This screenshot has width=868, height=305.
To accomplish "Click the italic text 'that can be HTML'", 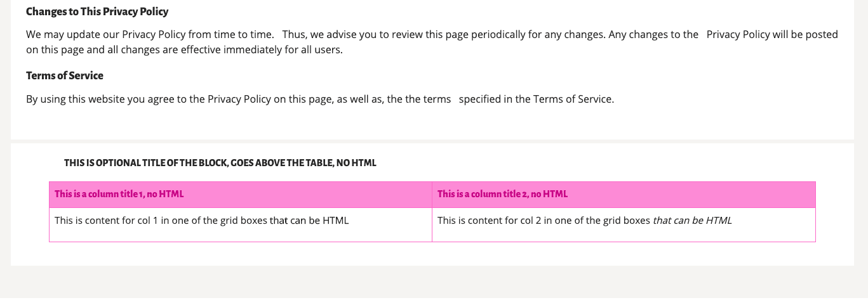I will 692,221.
